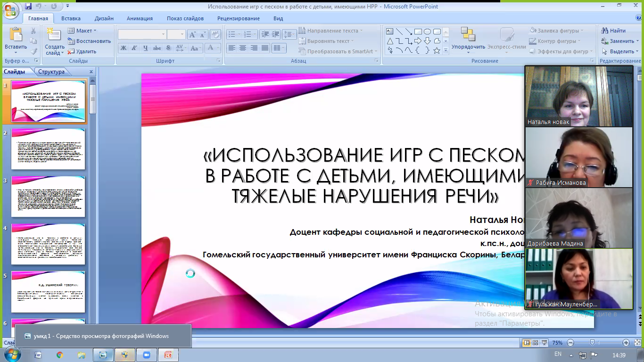This screenshot has width=644, height=362.
Task: Increase the list indent level
Action: tap(276, 34)
